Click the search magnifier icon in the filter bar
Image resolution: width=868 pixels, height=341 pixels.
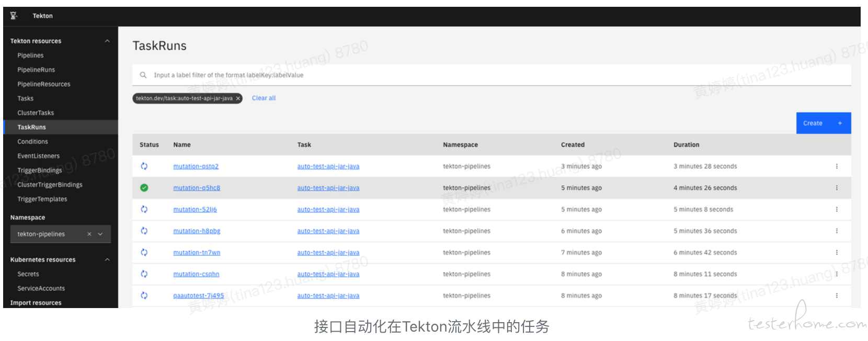[x=143, y=75]
